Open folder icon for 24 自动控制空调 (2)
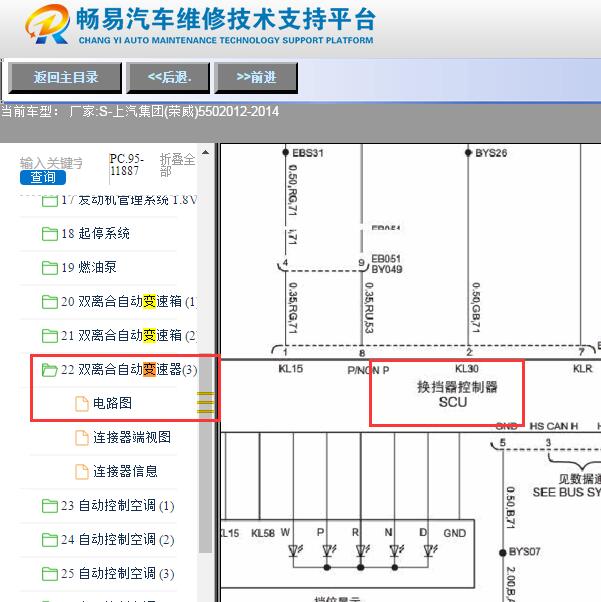 point(50,540)
